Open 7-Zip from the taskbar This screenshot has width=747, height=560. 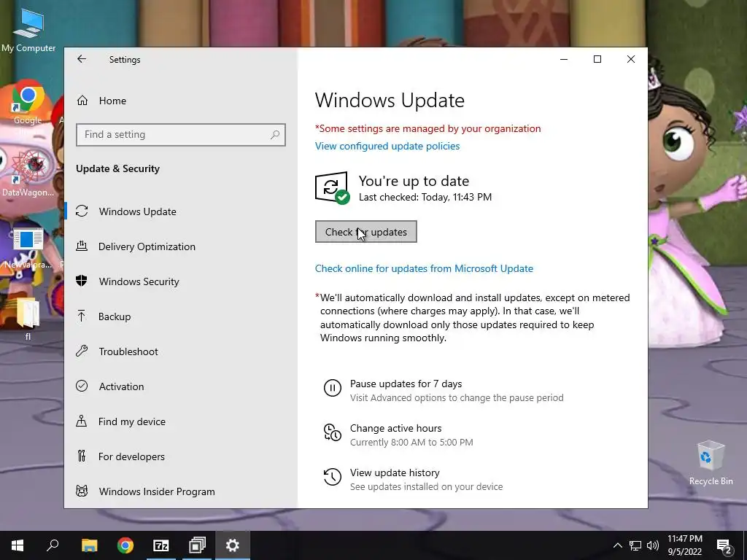pos(161,545)
